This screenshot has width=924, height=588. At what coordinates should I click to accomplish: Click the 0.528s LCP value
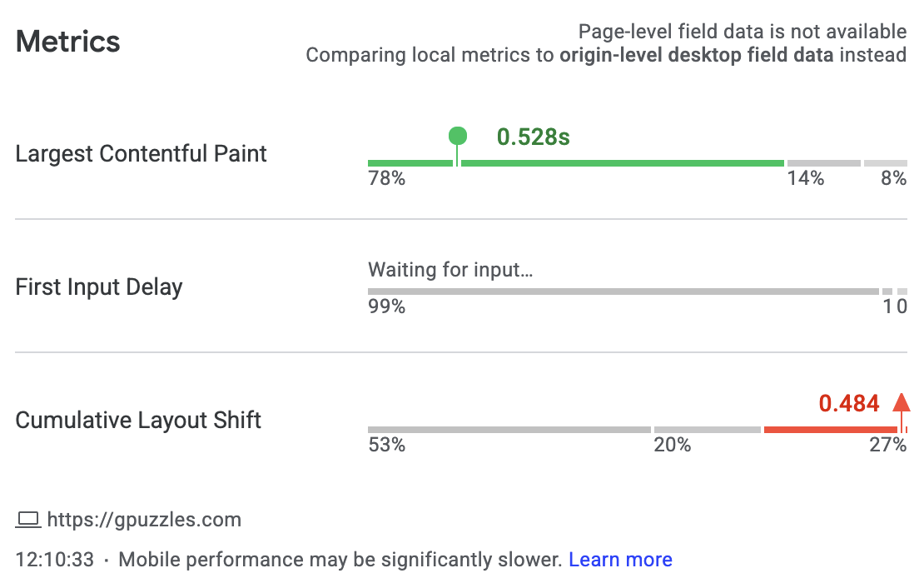[533, 137]
